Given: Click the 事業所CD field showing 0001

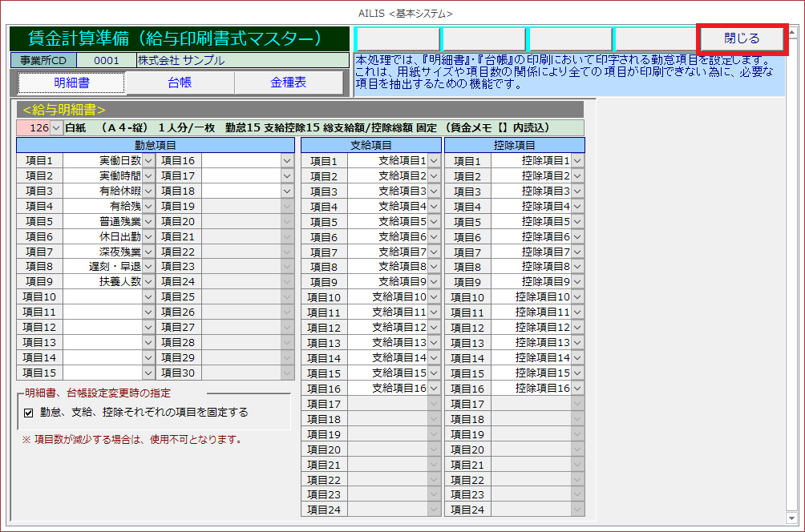Looking at the screenshot, I should (x=106, y=61).
